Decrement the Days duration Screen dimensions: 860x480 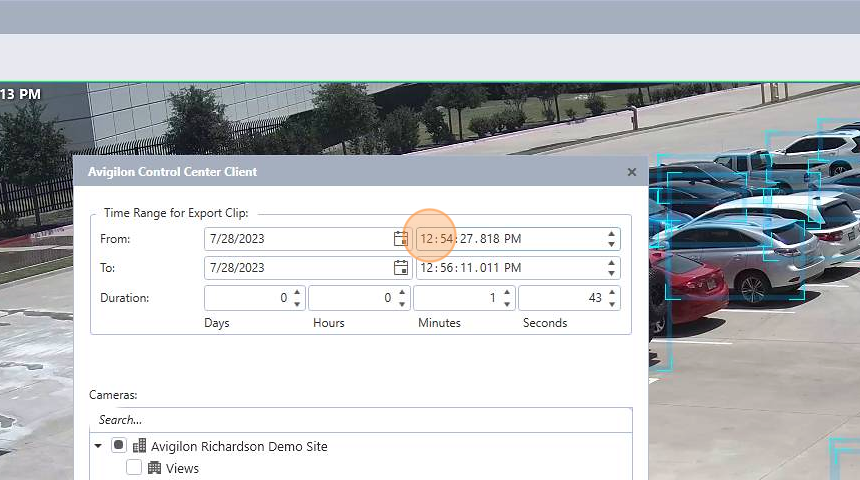(297, 303)
